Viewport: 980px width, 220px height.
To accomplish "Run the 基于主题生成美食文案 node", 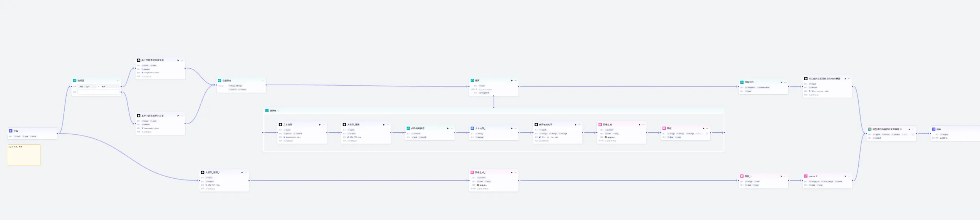I will [x=178, y=60].
